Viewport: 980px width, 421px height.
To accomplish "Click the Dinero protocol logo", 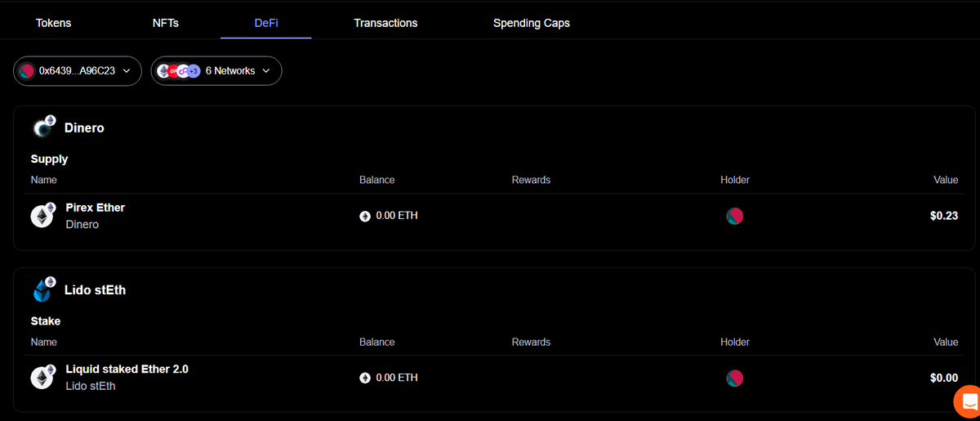I will pyautogui.click(x=42, y=127).
